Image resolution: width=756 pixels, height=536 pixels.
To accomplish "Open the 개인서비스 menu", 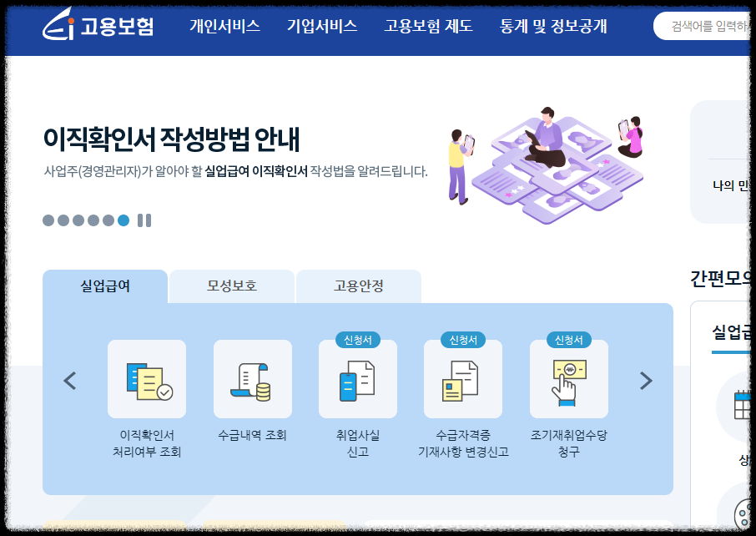I will (x=224, y=26).
